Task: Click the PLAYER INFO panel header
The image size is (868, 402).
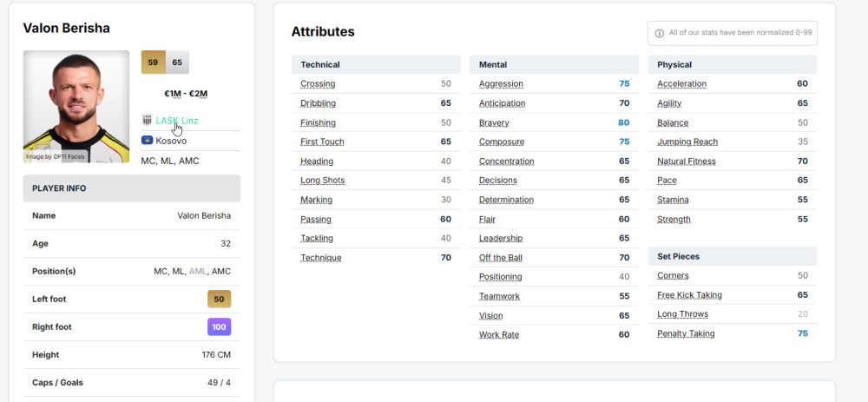Action: [59, 188]
